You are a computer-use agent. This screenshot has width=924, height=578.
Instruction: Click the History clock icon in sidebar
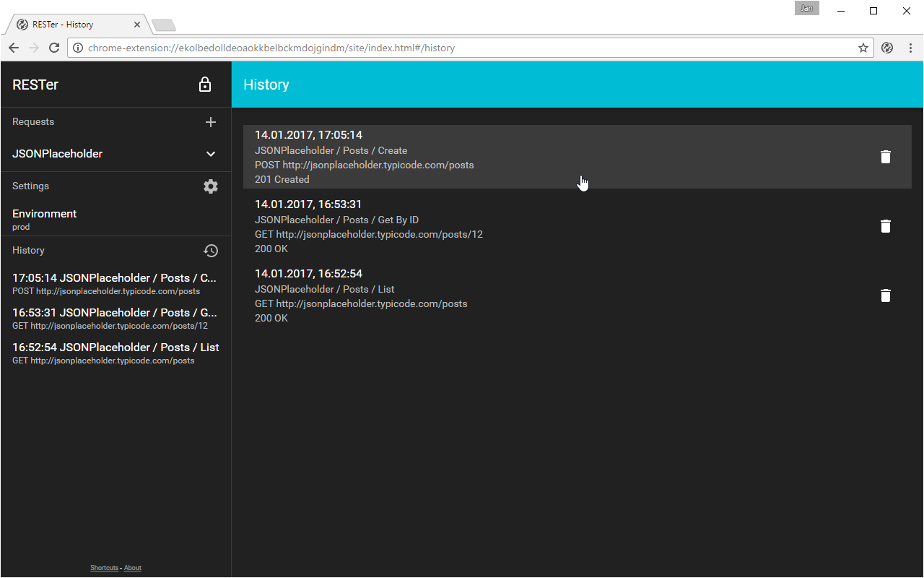pos(211,251)
